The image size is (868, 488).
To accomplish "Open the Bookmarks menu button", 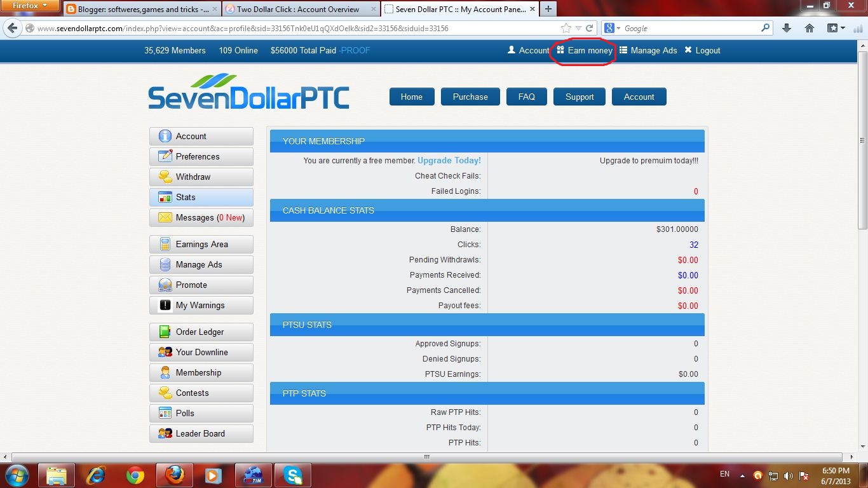I will pyautogui.click(x=836, y=28).
